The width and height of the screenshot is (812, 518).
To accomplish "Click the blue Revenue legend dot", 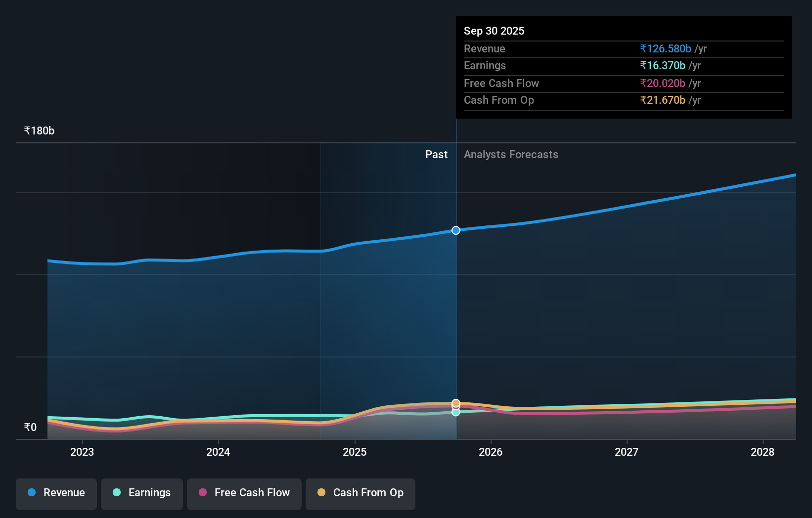I will [32, 493].
